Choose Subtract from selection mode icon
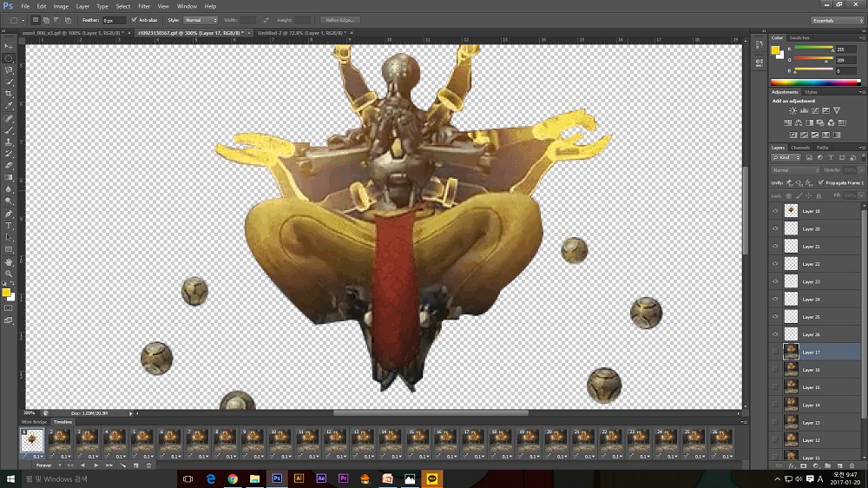 pos(56,20)
